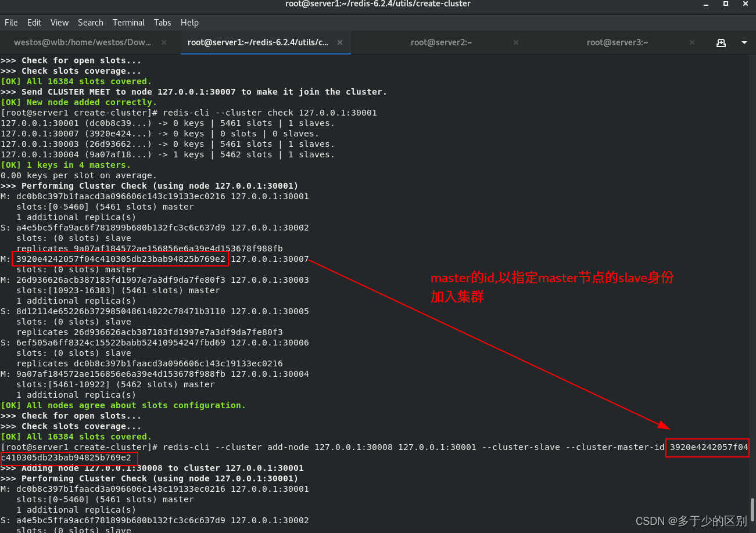Screen dimensions: 756x533
Task: Click the 'Send CLUSTER MEET to node' line
Action: [x=194, y=92]
